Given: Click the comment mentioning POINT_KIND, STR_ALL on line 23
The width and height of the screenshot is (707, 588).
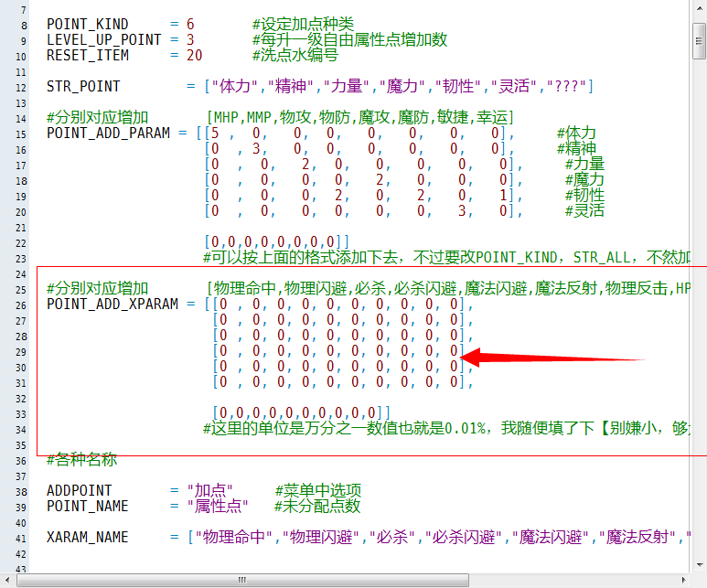Looking at the screenshot, I should click(x=446, y=258).
